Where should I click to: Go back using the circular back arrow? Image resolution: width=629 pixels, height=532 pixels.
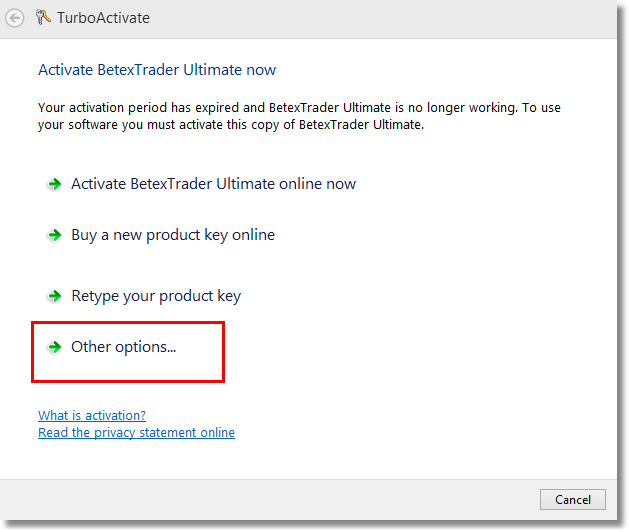click(15, 18)
